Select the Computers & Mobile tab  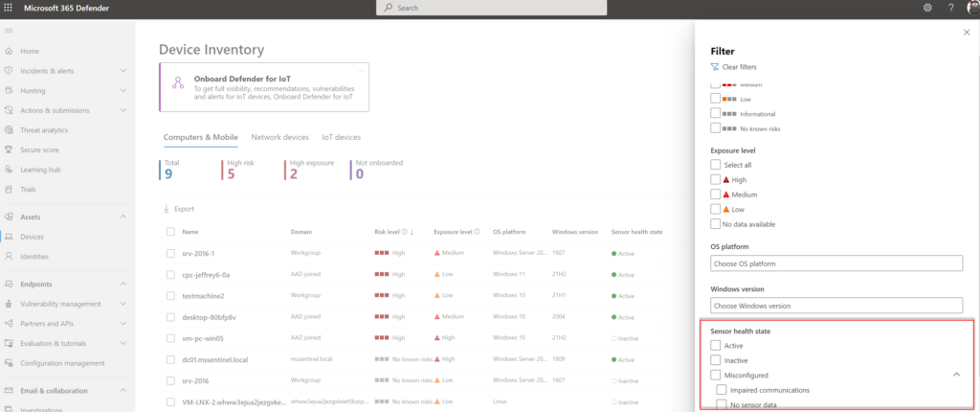tap(200, 137)
